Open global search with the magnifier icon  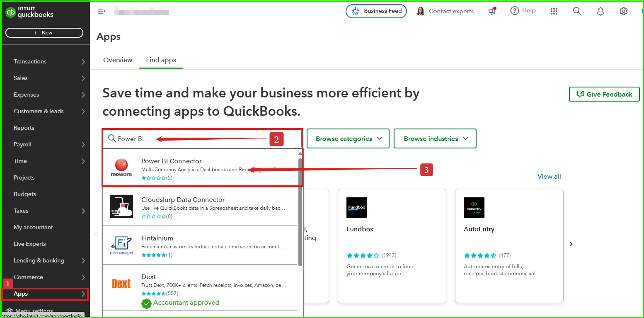577,11
